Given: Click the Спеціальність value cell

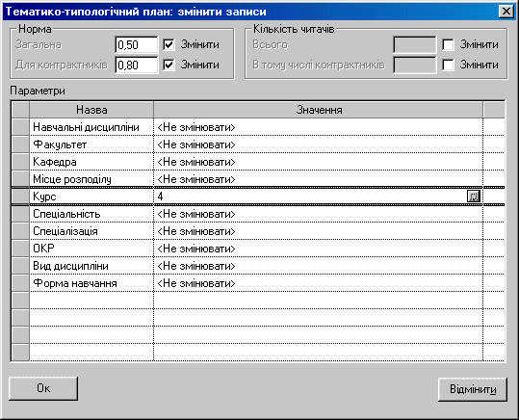Looking at the screenshot, I should coord(318,214).
